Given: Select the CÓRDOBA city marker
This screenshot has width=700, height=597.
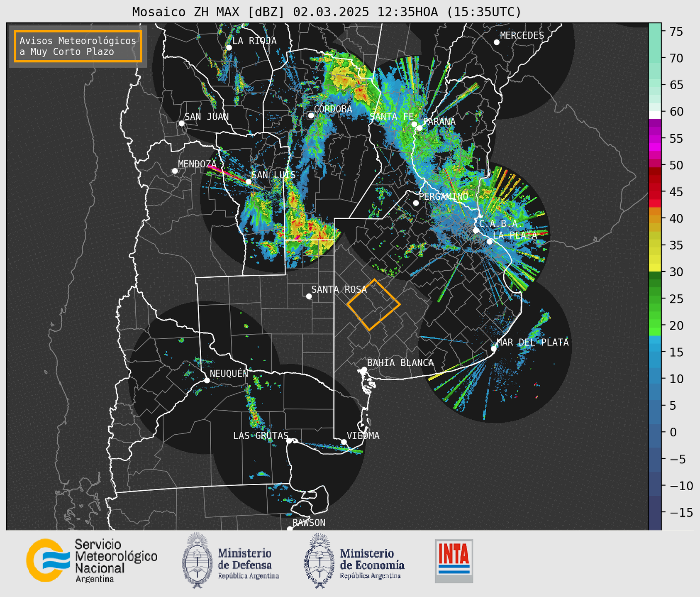Looking at the screenshot, I should tap(311, 115).
